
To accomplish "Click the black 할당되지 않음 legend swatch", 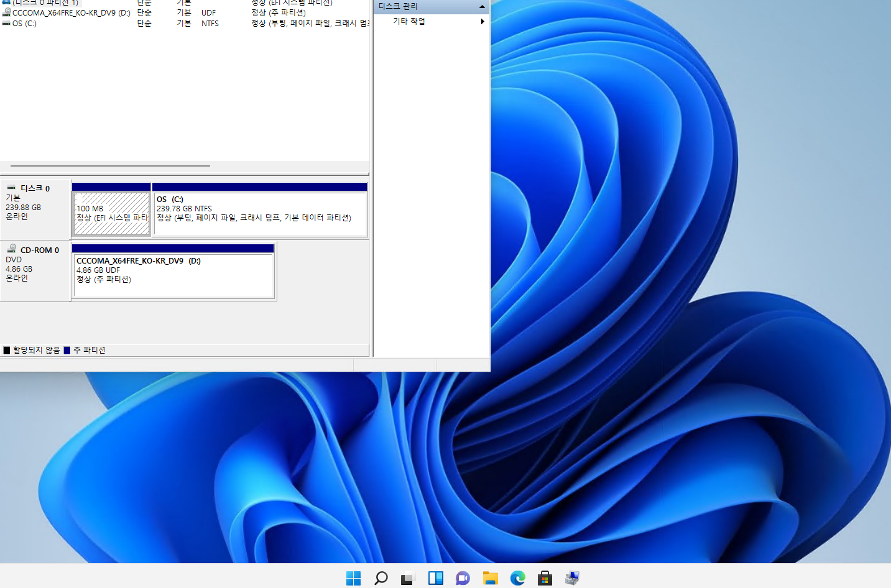I will [x=6, y=351].
